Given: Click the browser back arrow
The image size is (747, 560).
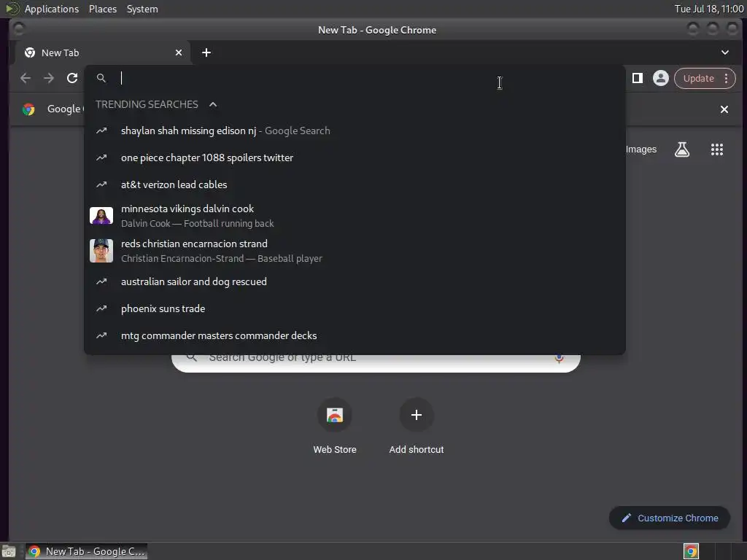Looking at the screenshot, I should pos(26,78).
